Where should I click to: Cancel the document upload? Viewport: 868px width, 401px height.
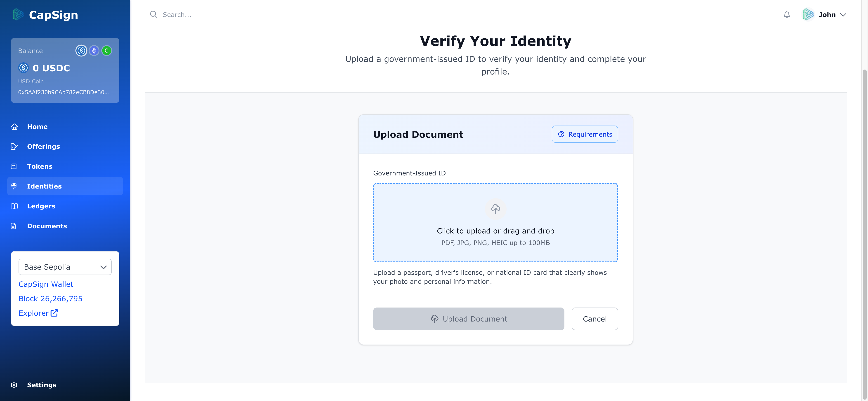tap(594, 319)
